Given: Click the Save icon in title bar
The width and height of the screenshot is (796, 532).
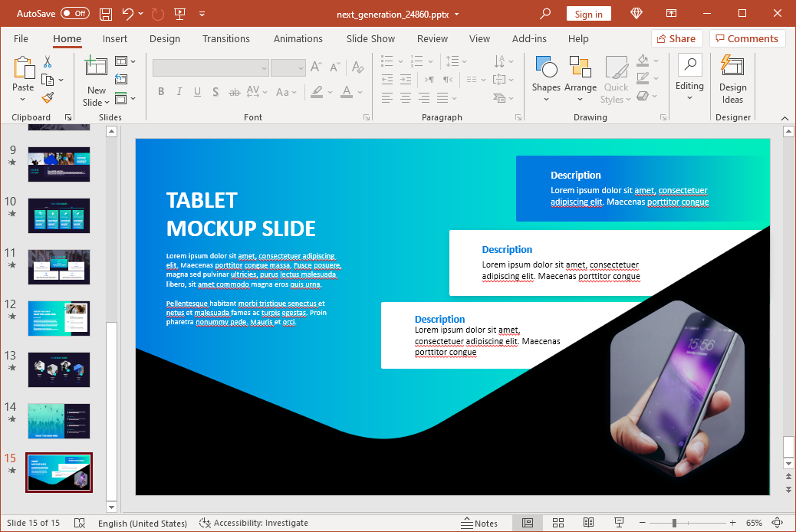Looking at the screenshot, I should (106, 14).
